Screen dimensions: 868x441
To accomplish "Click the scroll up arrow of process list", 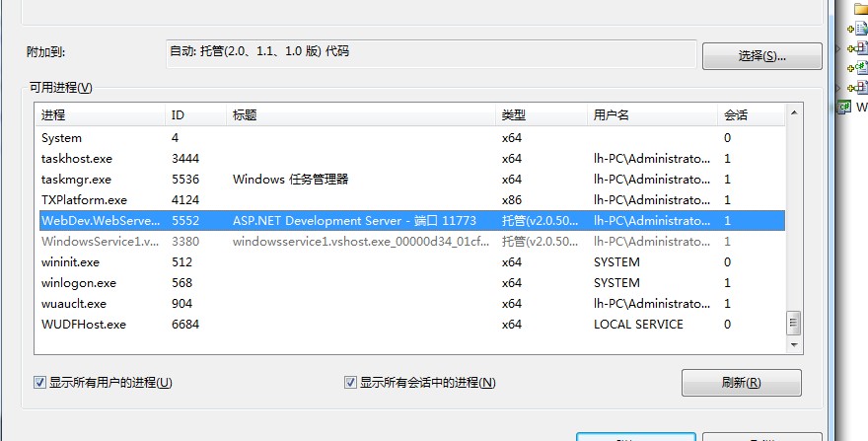I will [x=794, y=113].
